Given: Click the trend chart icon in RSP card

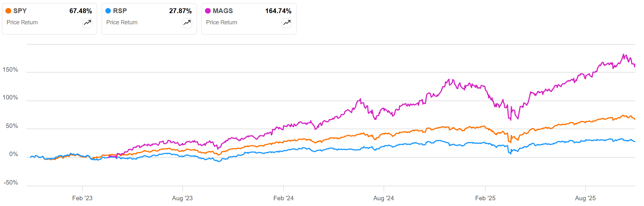Looking at the screenshot, I should pos(187,23).
